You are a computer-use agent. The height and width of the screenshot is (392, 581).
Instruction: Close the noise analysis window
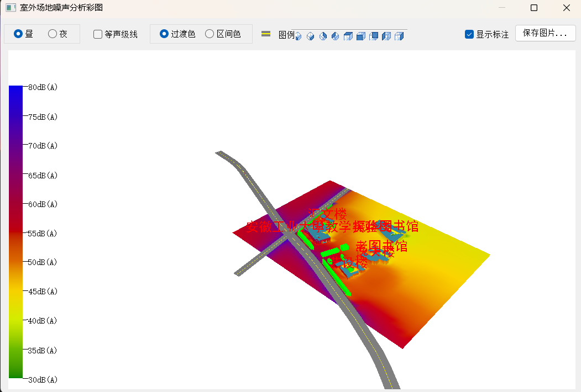(567, 8)
